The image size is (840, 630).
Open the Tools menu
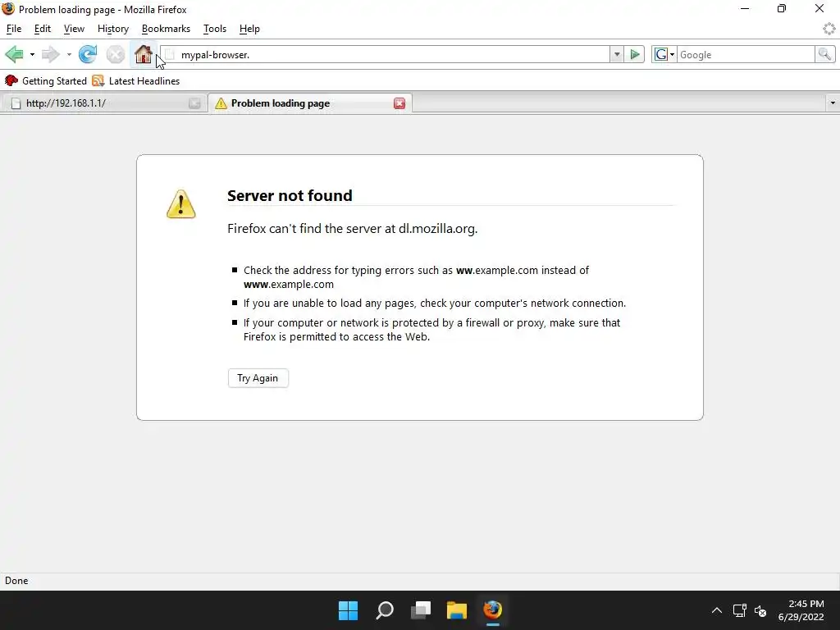pos(215,29)
